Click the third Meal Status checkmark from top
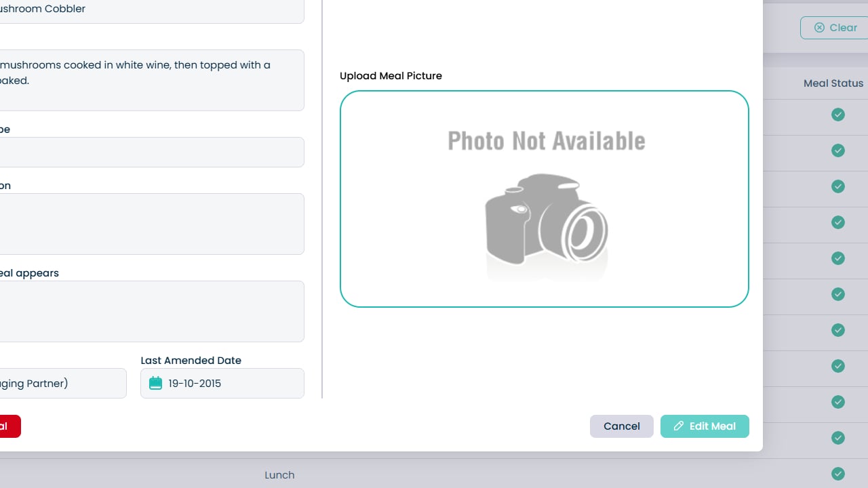Viewport: 868px width, 488px height. click(838, 186)
